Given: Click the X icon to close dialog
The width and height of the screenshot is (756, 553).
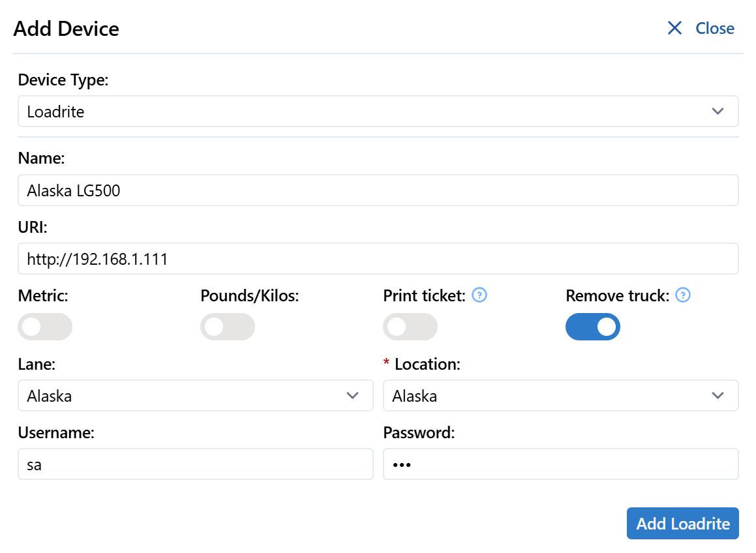Looking at the screenshot, I should 674,28.
